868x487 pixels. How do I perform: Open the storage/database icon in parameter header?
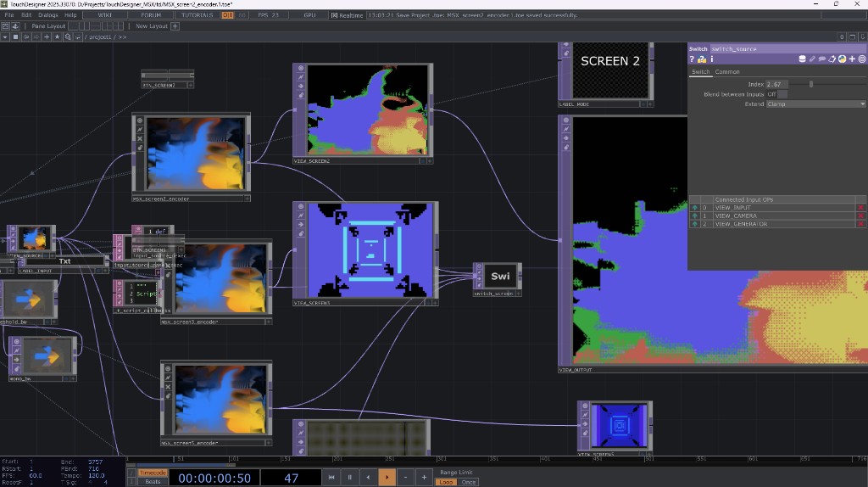[x=802, y=59]
